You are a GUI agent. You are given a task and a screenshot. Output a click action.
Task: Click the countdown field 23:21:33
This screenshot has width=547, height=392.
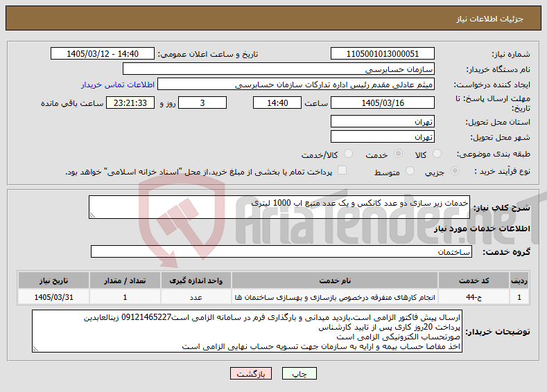pyautogui.click(x=130, y=103)
